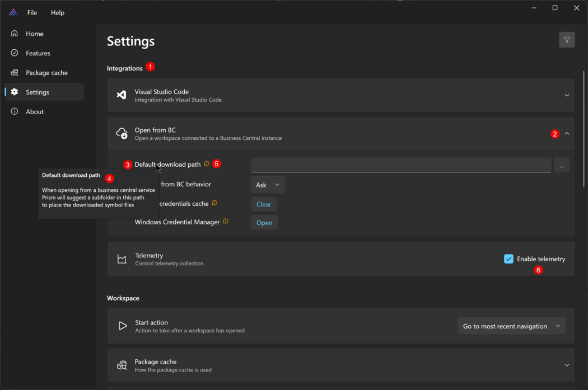Click the filter icon in Settings header
The image size is (588, 390).
pyautogui.click(x=567, y=40)
